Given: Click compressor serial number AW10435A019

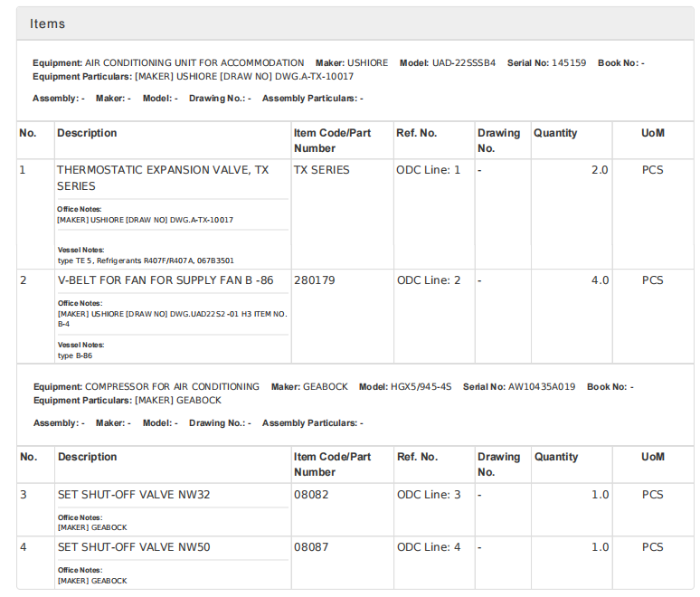Looking at the screenshot, I should 541,386.
